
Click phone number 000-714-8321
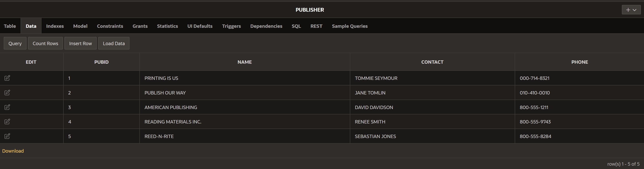click(534, 78)
